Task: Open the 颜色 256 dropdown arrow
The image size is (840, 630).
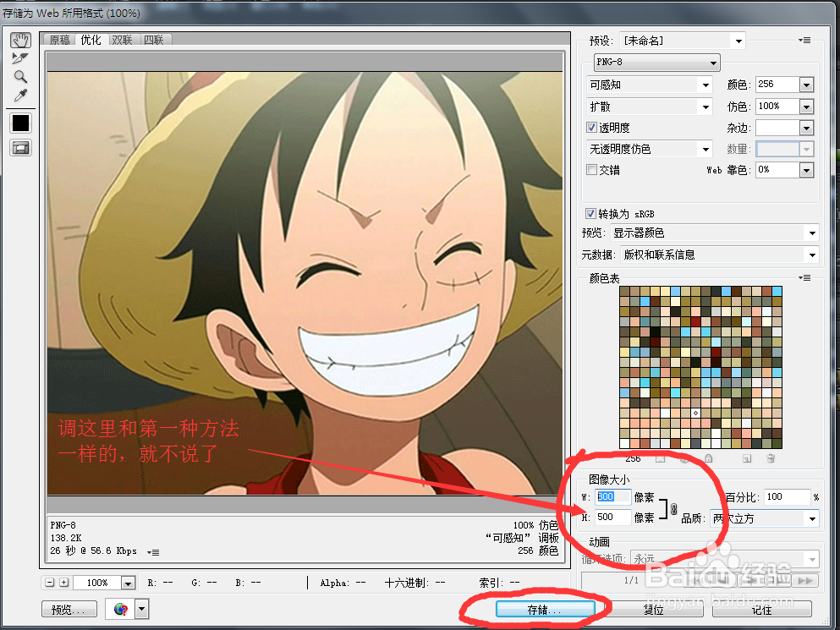Action: tap(806, 85)
